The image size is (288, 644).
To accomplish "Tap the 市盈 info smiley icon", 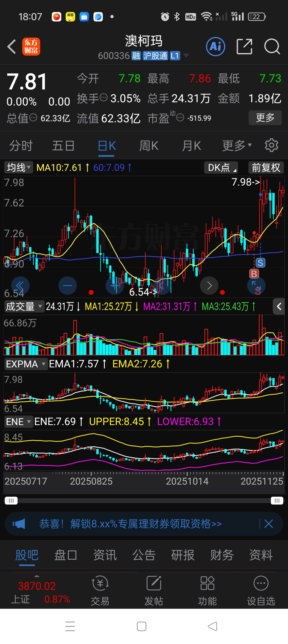I will pos(180,117).
